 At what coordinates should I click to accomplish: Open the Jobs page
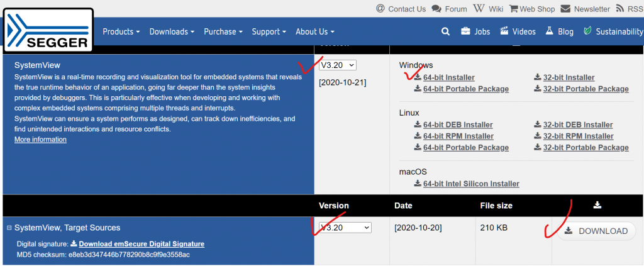pos(475,31)
